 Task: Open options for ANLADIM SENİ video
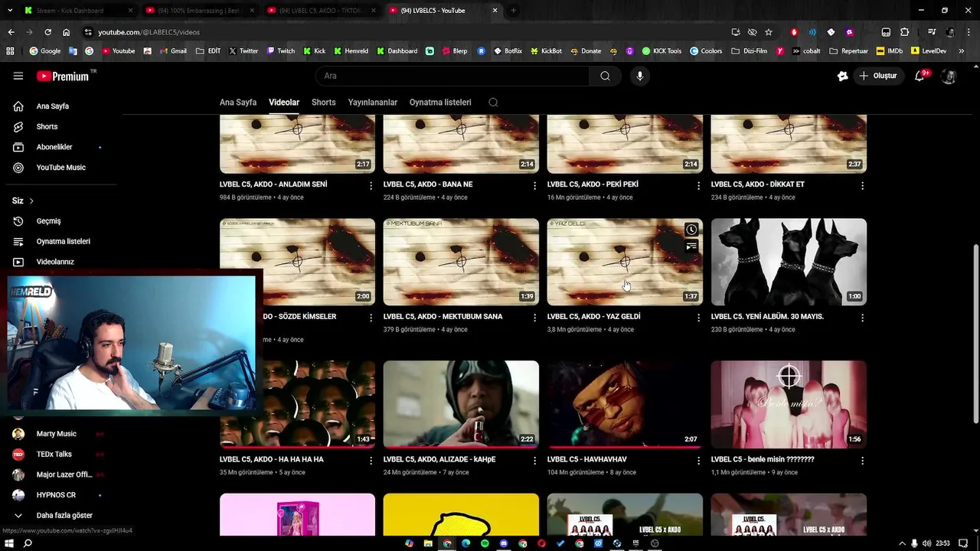point(371,185)
